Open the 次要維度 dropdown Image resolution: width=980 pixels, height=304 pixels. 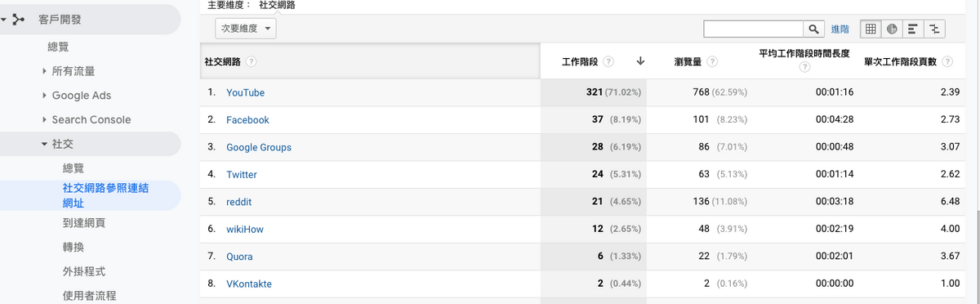[246, 29]
